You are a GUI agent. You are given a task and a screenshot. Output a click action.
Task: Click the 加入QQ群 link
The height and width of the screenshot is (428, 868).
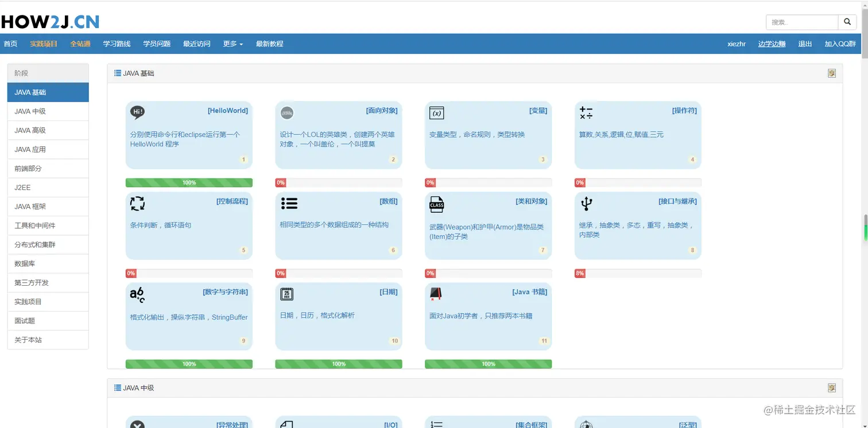(840, 44)
